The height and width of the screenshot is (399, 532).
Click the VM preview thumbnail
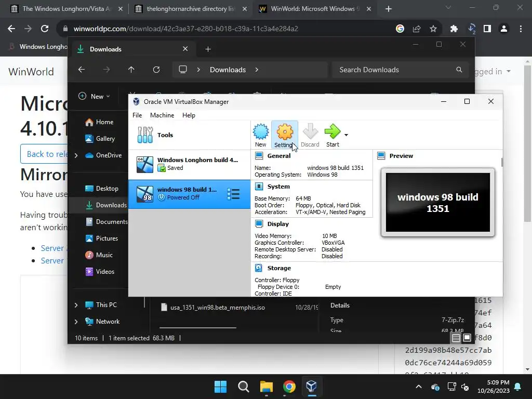(x=437, y=203)
